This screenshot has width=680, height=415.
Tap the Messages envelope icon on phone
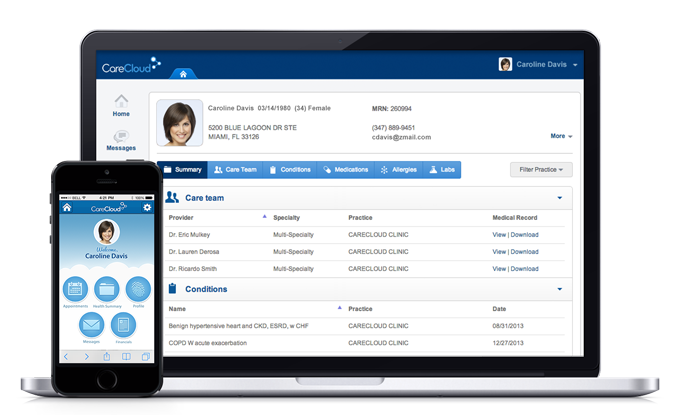click(91, 325)
